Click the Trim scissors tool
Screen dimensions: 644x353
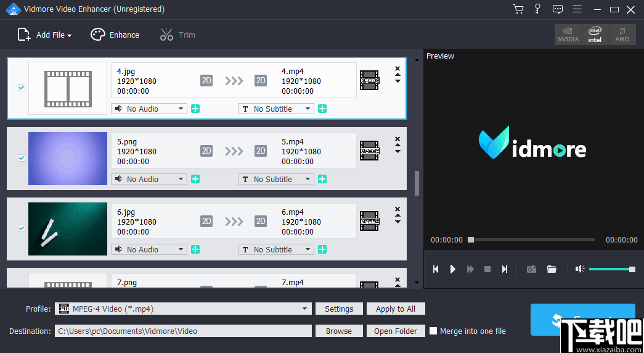click(177, 35)
